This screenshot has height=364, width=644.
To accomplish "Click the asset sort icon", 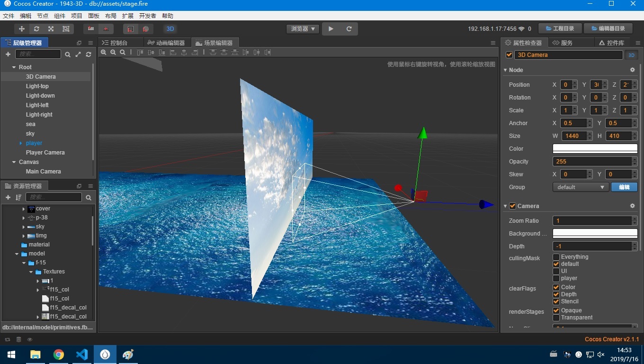I will coord(18,198).
